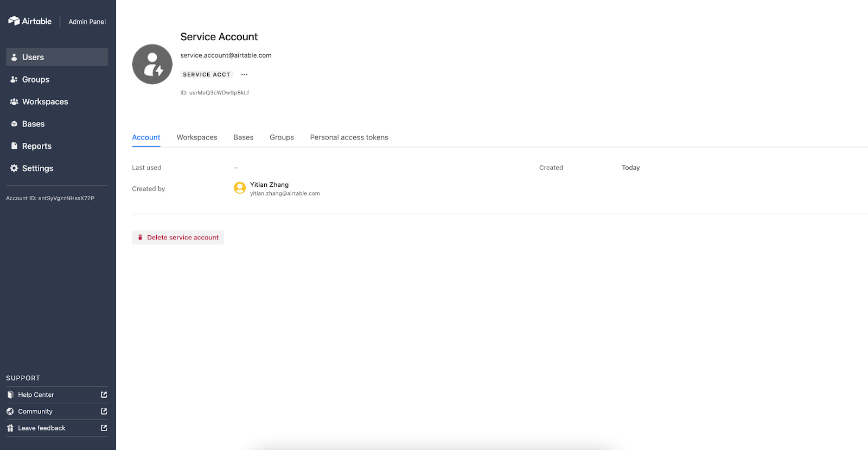Click the Users person icon in sidebar

tap(14, 57)
